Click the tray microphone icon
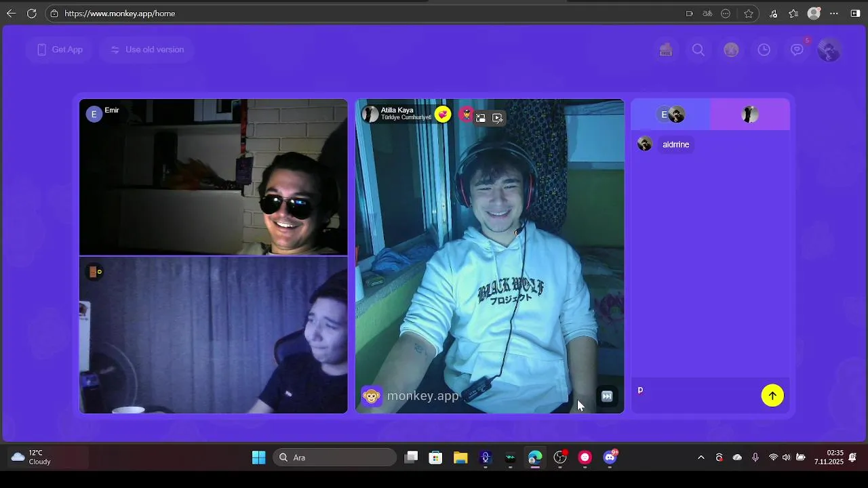Image resolution: width=868 pixels, height=488 pixels. [755, 457]
